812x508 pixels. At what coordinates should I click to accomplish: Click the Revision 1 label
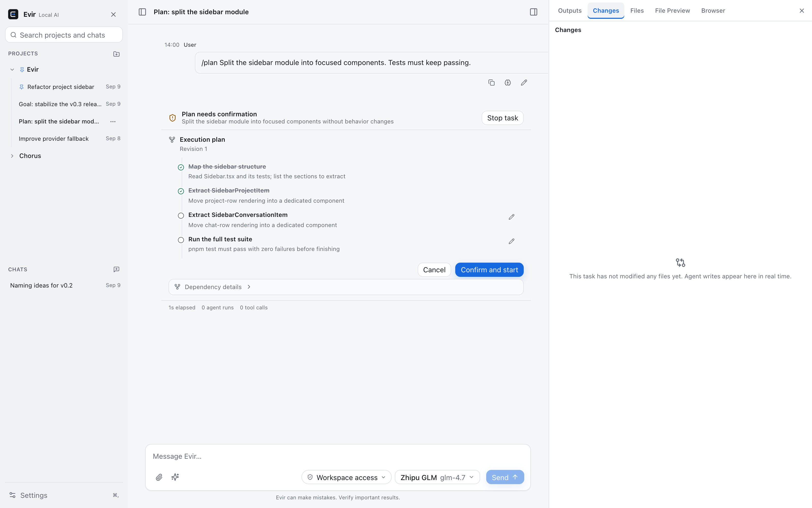click(x=193, y=149)
